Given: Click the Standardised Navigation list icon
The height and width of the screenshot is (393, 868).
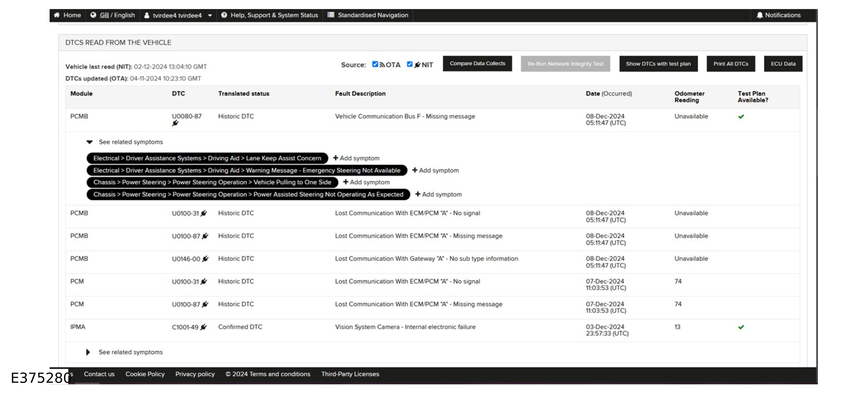Looking at the screenshot, I should 331,15.
